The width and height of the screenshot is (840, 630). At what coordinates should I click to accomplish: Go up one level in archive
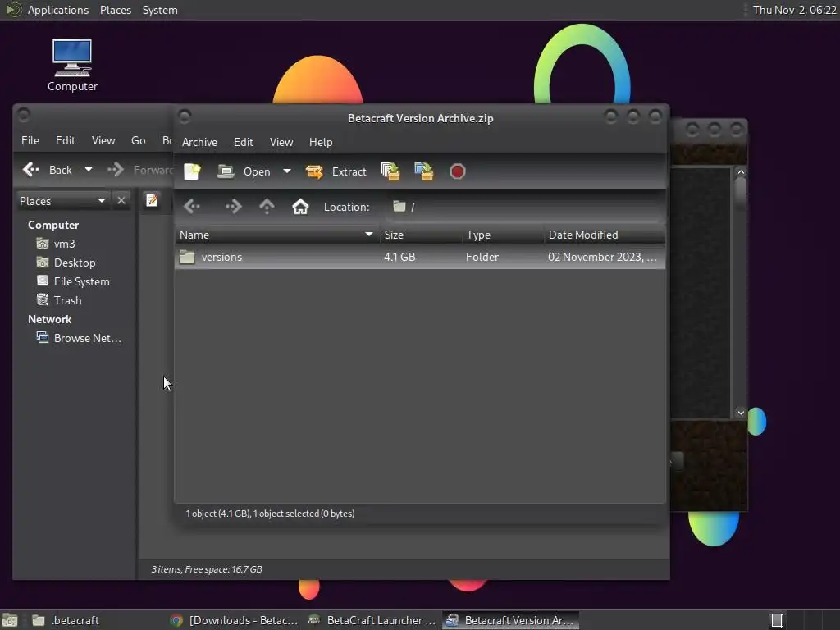point(267,207)
